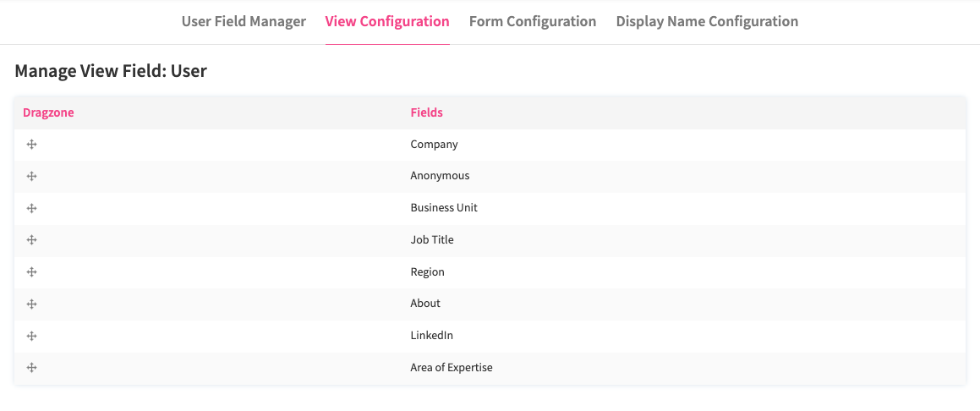Click the LinkedIn row drag icon
980x411 pixels.
tap(31, 336)
